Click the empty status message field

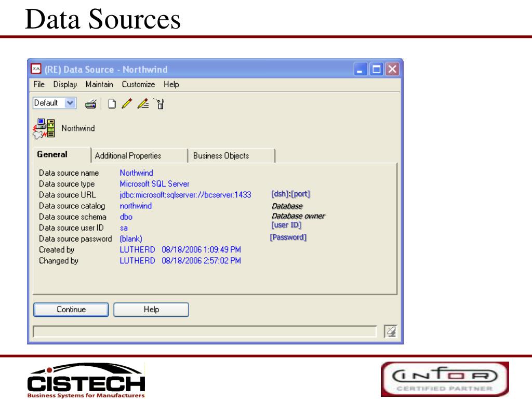coord(205,331)
